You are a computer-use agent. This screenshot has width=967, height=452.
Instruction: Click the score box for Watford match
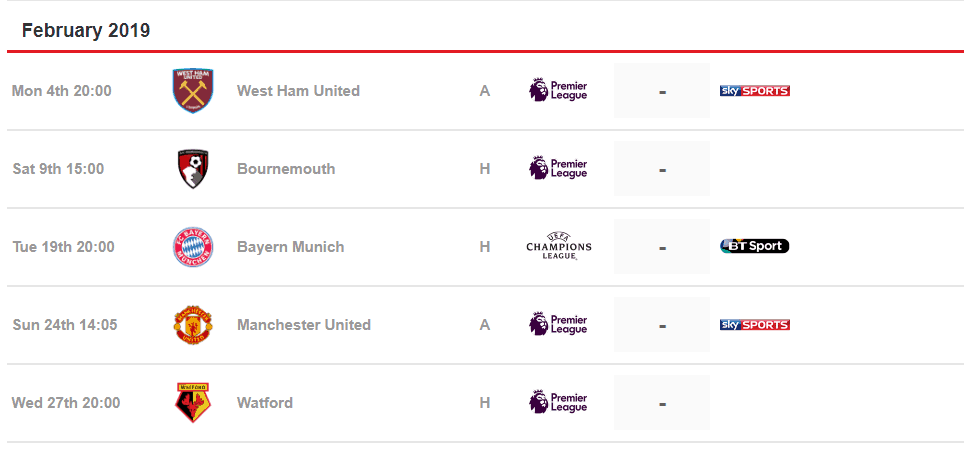click(662, 403)
